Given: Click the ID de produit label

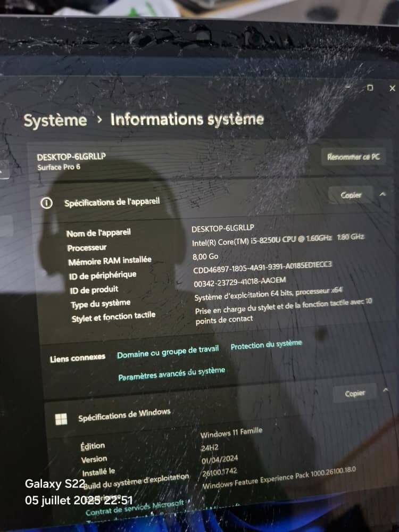Looking at the screenshot, I should pos(94,290).
